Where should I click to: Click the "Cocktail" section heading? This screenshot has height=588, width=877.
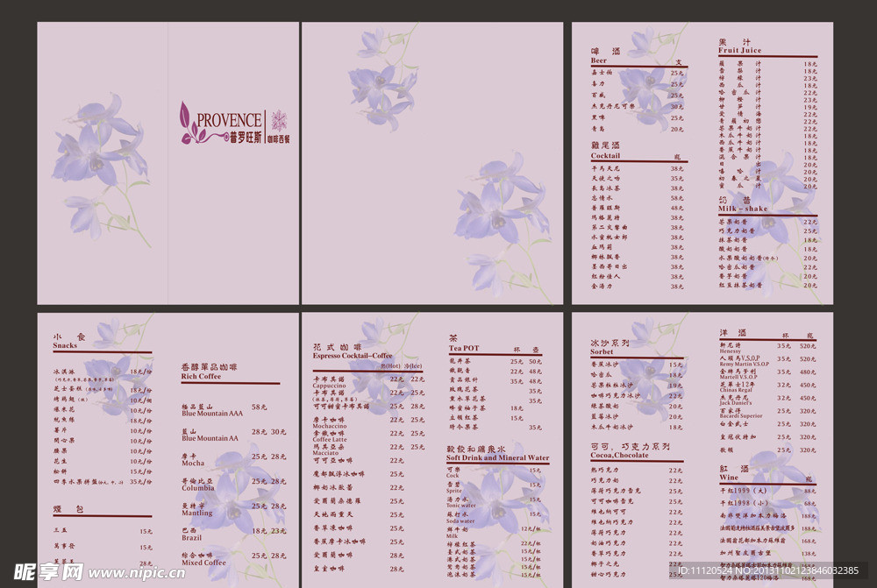pos(605,156)
